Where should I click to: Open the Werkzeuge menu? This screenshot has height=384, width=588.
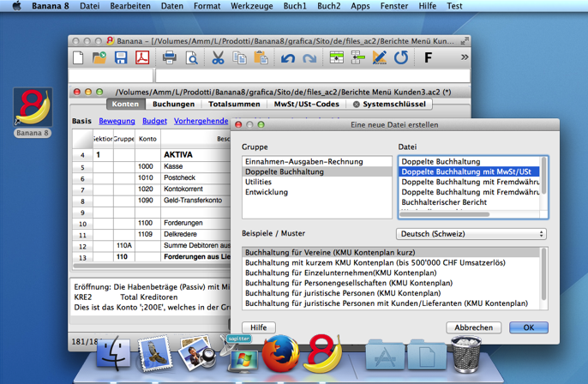(x=252, y=6)
